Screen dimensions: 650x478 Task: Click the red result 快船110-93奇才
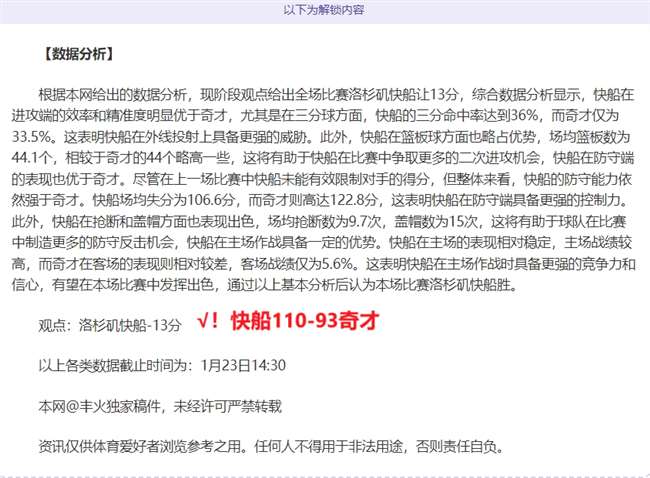(305, 321)
